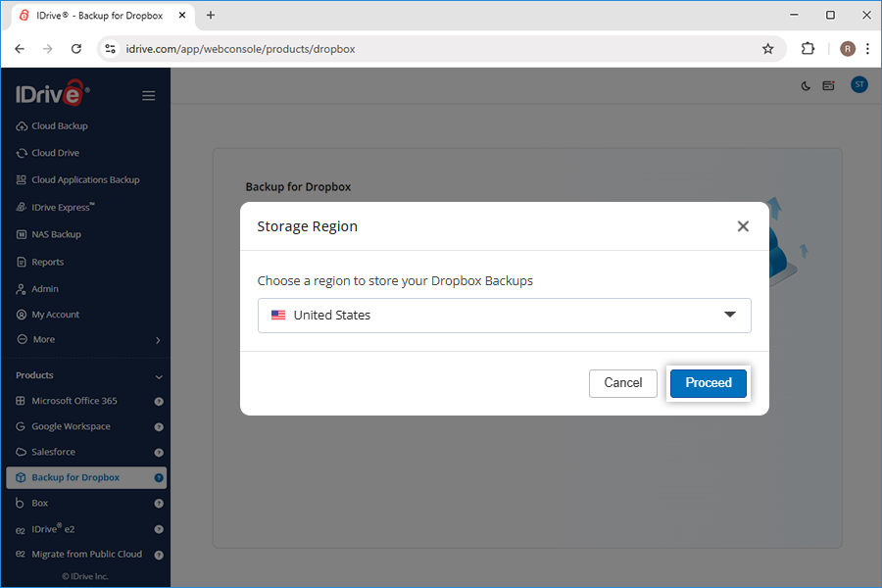Open browser extensions puzzle icon
This screenshot has height=588, width=882.
coord(808,49)
